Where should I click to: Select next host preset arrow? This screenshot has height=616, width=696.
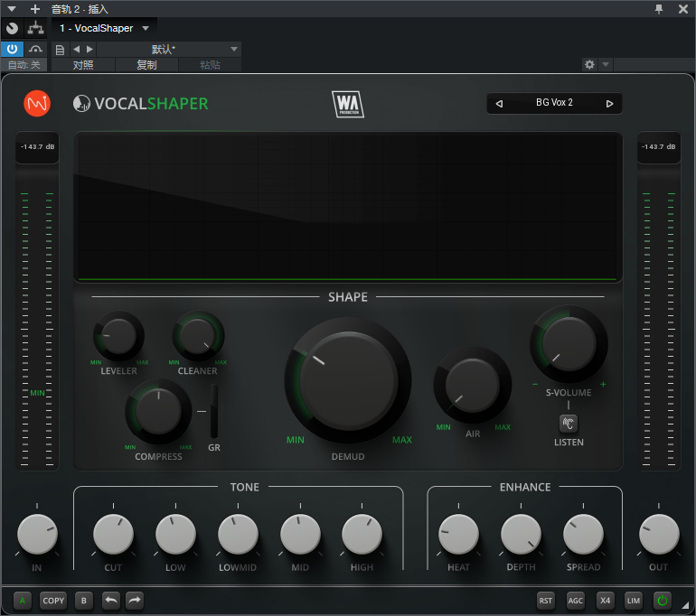pos(89,50)
